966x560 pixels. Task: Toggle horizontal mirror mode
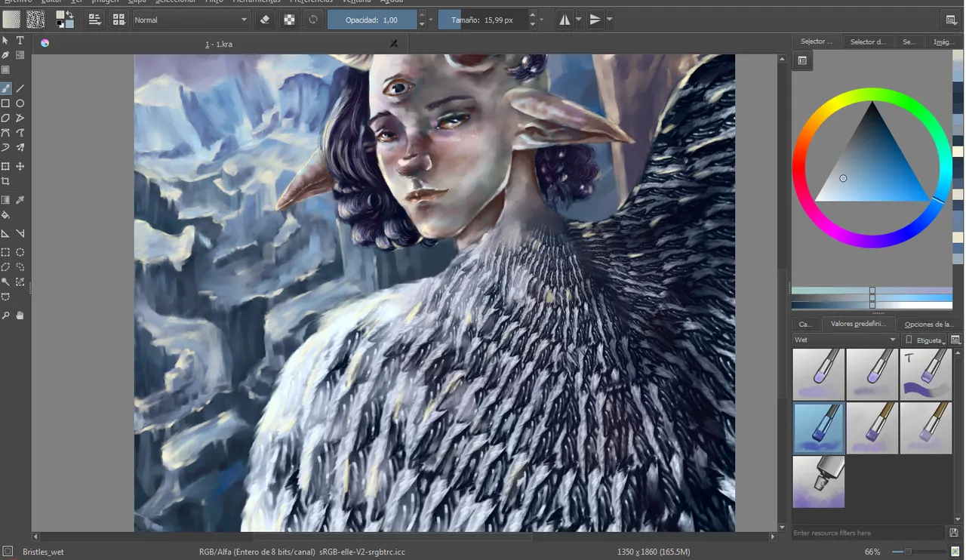click(x=565, y=20)
